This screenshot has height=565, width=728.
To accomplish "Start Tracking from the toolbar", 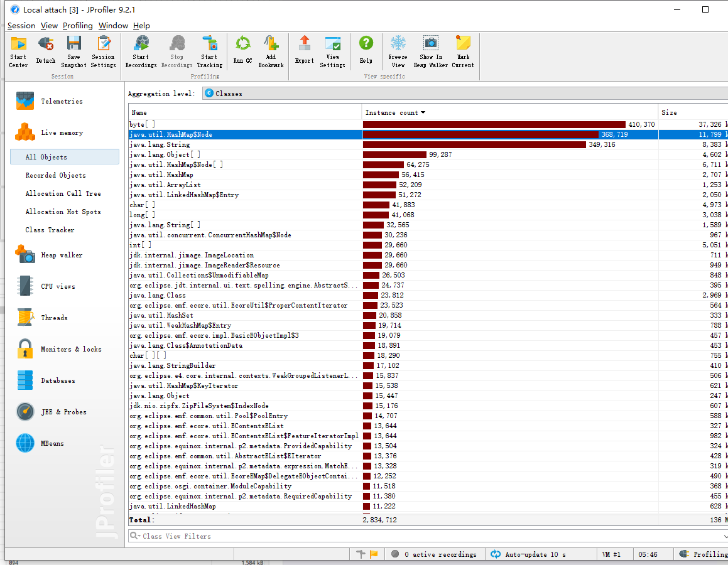I will pos(209,51).
